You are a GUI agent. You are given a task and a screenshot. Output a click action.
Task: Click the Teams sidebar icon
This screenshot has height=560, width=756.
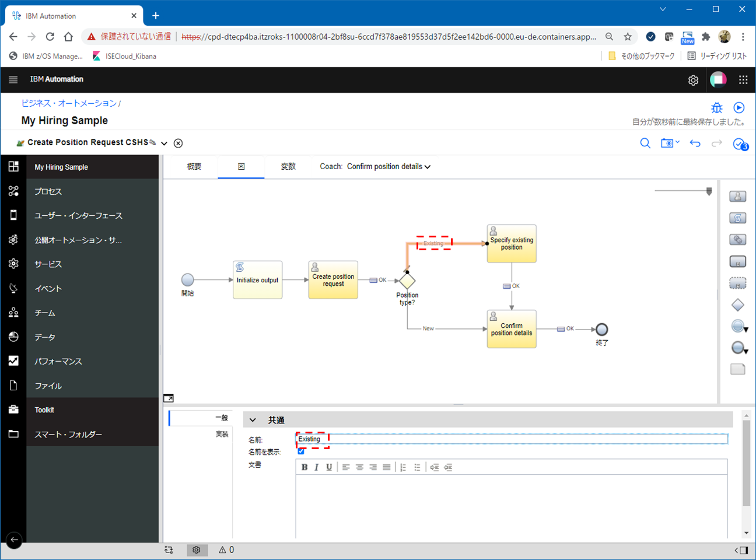[x=13, y=313]
